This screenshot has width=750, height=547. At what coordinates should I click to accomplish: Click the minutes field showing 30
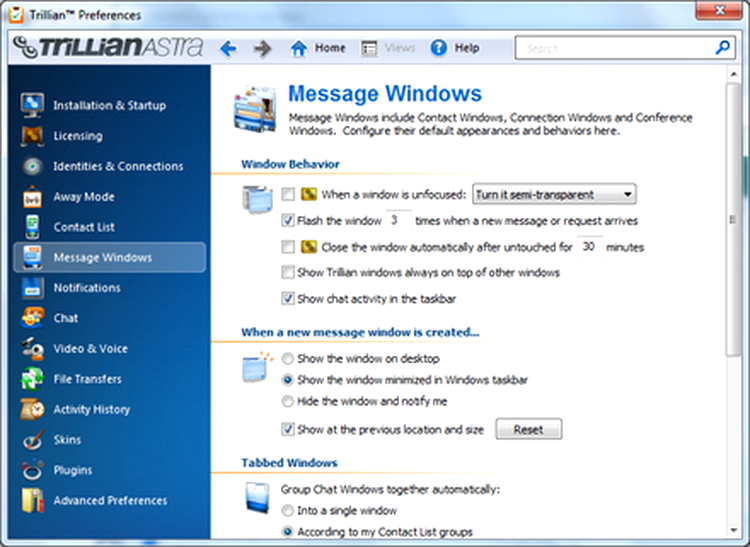point(589,247)
